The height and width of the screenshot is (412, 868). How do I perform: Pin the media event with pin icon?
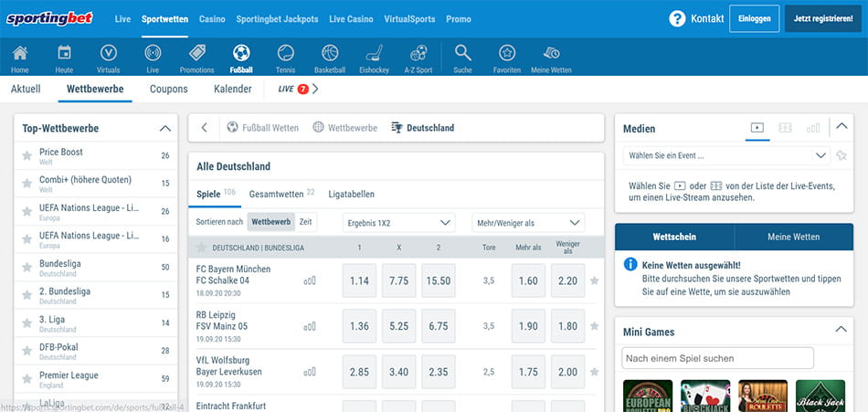pos(842,155)
